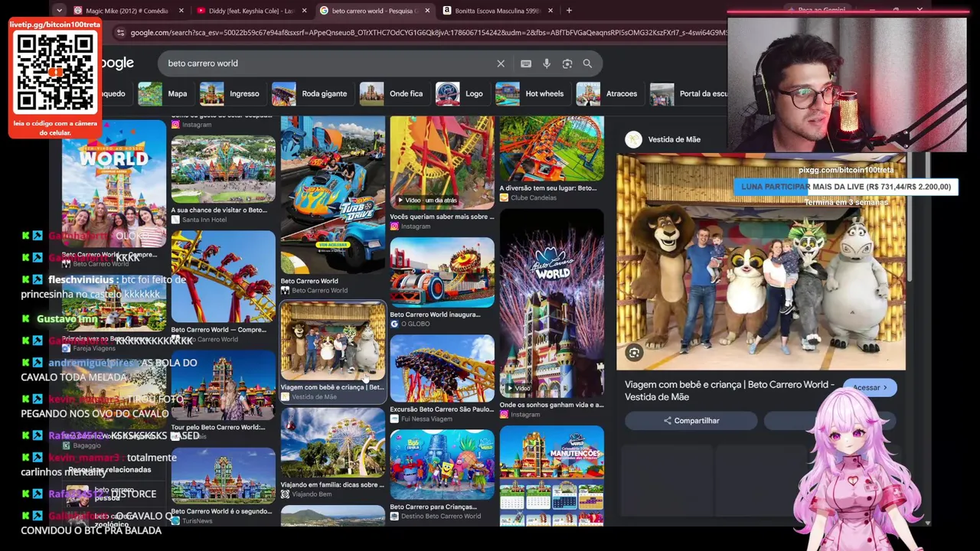Filter images by the Hot wheels chip
The height and width of the screenshot is (551, 980).
click(x=530, y=93)
